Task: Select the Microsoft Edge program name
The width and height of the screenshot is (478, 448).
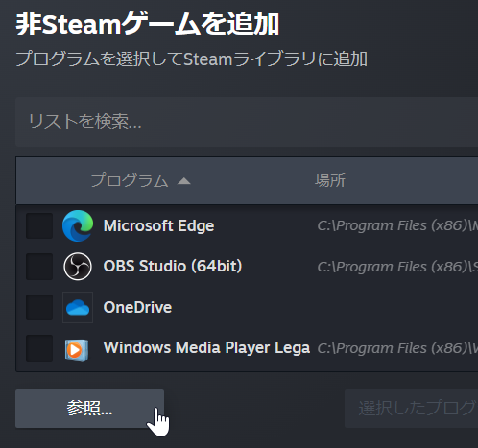Action: click(158, 225)
